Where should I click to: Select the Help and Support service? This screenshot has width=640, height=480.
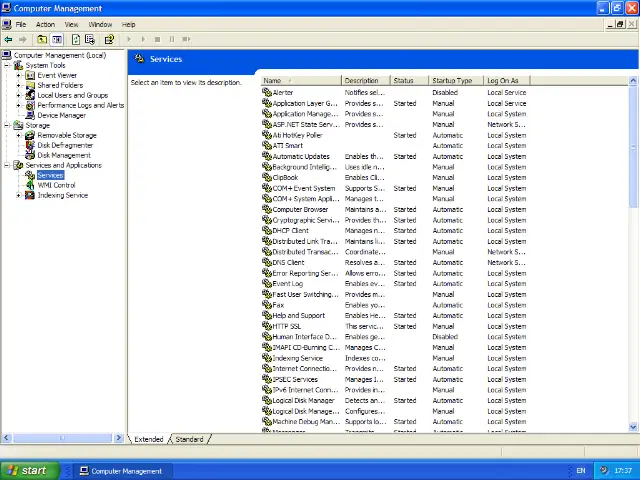pos(298,316)
